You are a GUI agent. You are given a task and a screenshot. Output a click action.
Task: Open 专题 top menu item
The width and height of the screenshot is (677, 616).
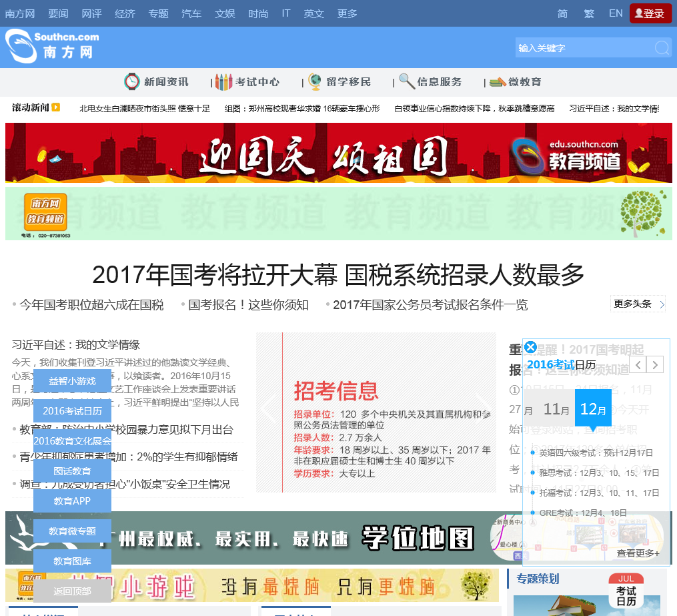(x=159, y=13)
